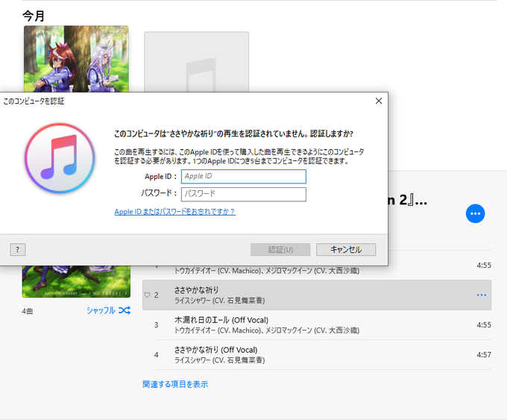Love track 2 with the heart icon
The height and width of the screenshot is (420, 507).
(147, 295)
